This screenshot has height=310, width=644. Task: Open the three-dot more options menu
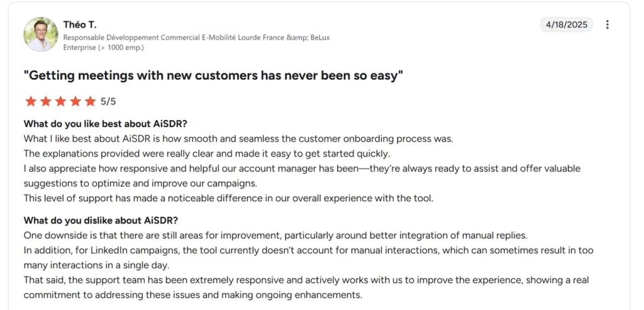(607, 25)
